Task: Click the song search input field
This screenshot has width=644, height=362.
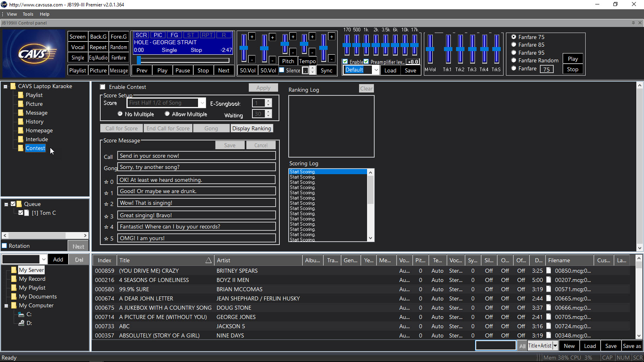Action: [x=495, y=346]
